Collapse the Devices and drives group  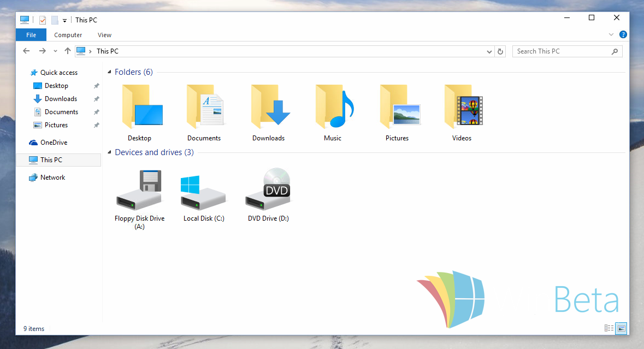click(110, 152)
